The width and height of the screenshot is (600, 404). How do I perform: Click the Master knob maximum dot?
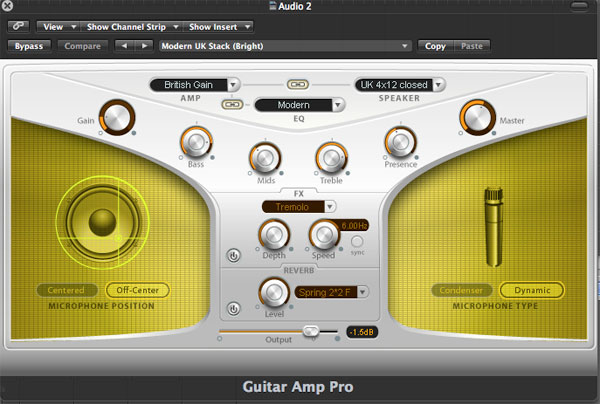point(494,133)
